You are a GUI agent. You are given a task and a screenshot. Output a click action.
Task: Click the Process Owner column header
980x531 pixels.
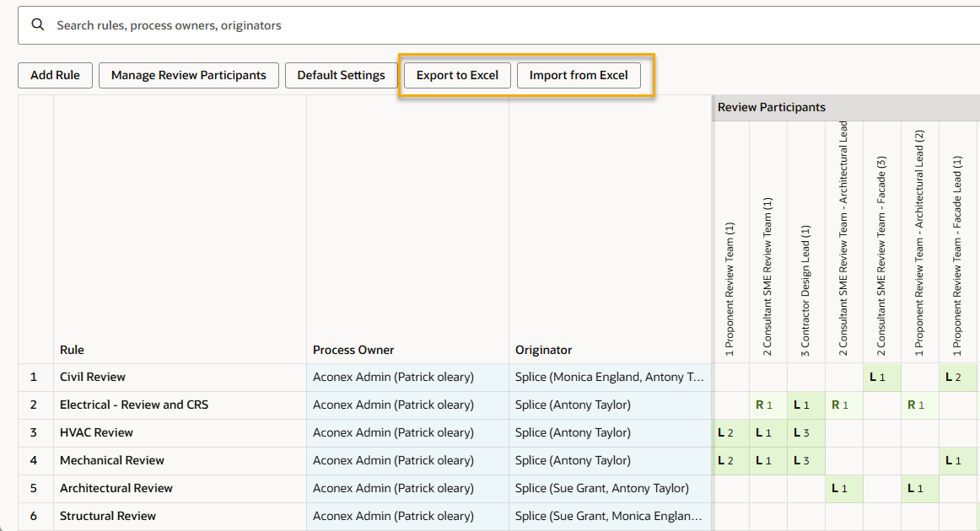click(x=353, y=350)
